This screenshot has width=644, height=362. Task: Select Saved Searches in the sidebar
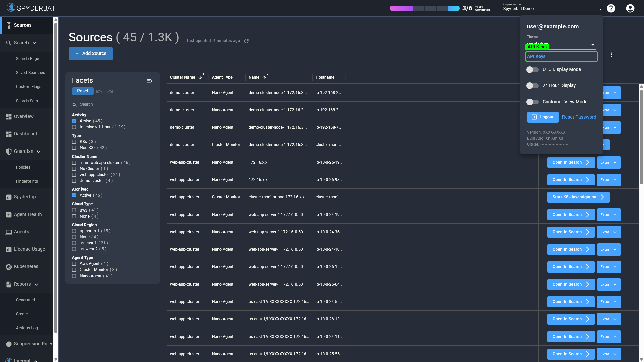(31, 72)
